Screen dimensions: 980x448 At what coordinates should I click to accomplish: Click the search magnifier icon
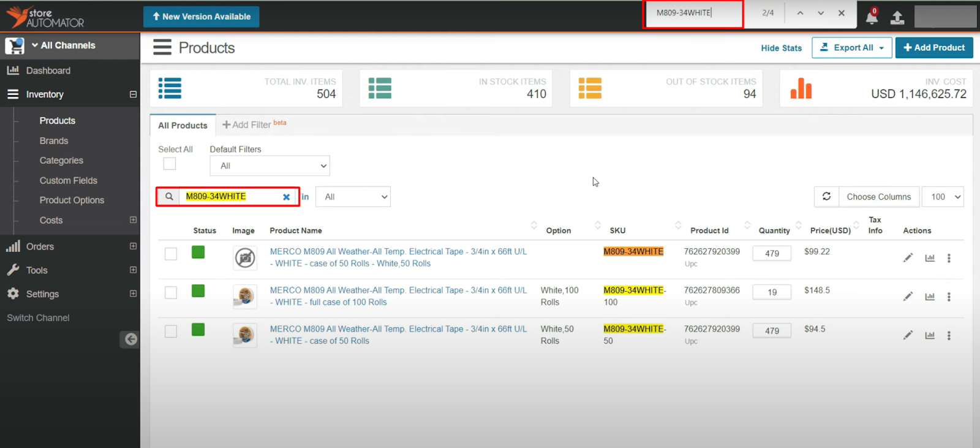[169, 197]
